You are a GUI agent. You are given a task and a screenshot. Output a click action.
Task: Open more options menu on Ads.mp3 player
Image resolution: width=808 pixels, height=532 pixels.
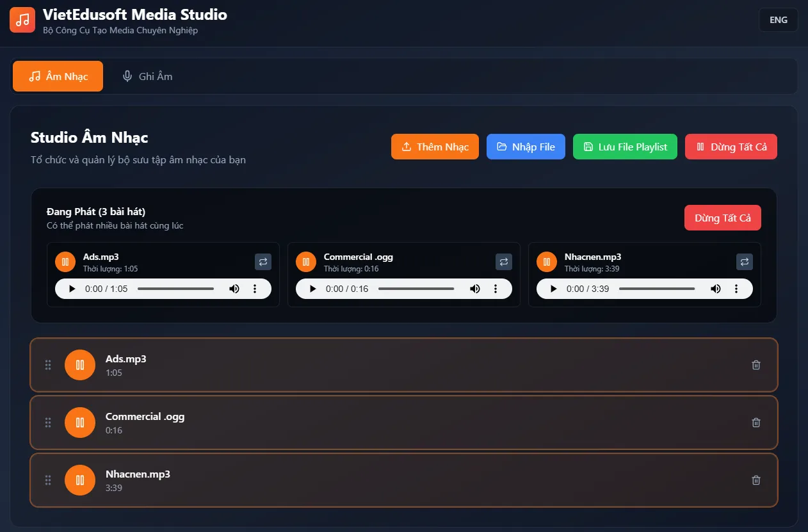255,289
